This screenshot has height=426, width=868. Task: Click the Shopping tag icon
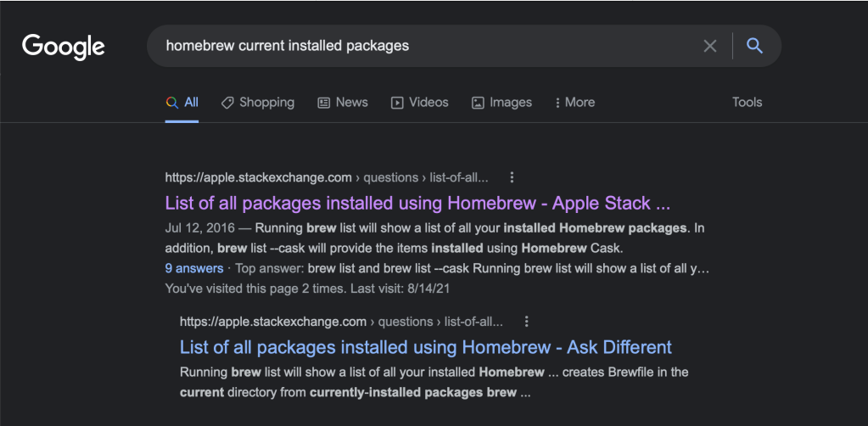click(x=227, y=103)
